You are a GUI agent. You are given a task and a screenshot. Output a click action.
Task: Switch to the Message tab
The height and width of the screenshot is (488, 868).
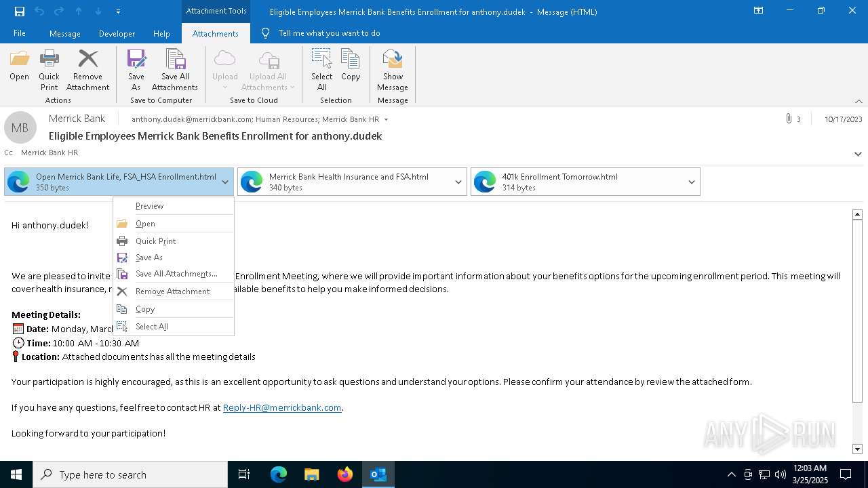click(65, 33)
